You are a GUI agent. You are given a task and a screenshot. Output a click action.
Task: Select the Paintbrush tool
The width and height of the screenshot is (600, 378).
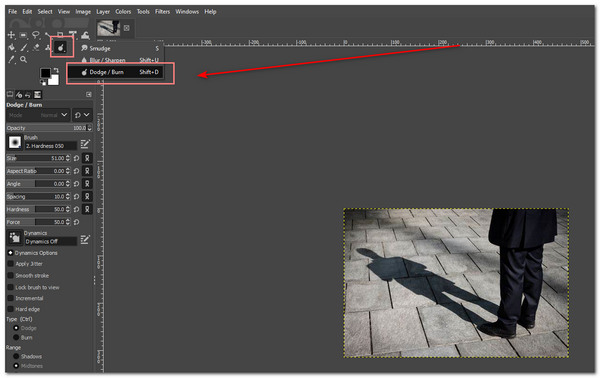(x=23, y=47)
